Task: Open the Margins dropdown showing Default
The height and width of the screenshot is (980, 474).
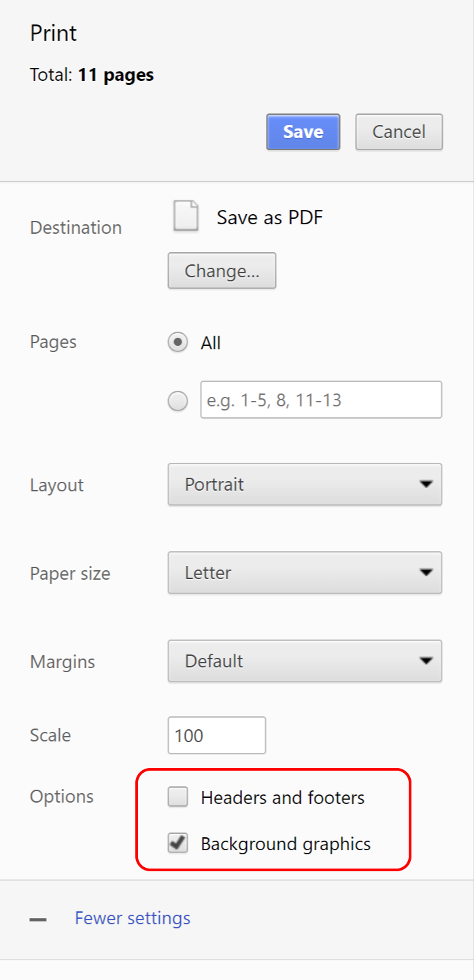Action: pos(305,661)
